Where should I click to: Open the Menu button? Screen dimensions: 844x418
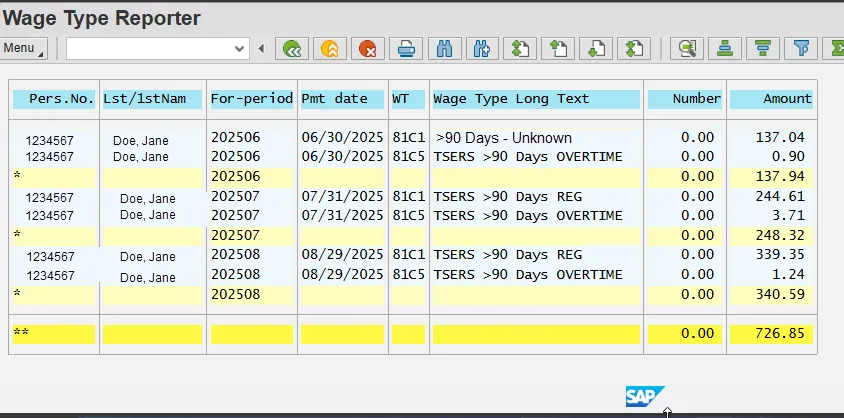[x=23, y=48]
